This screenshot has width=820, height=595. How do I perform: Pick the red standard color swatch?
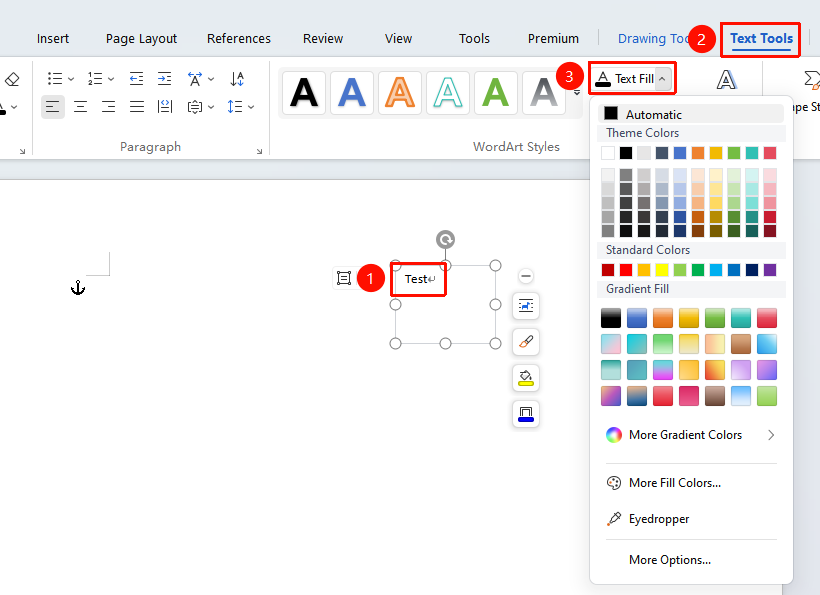625,270
